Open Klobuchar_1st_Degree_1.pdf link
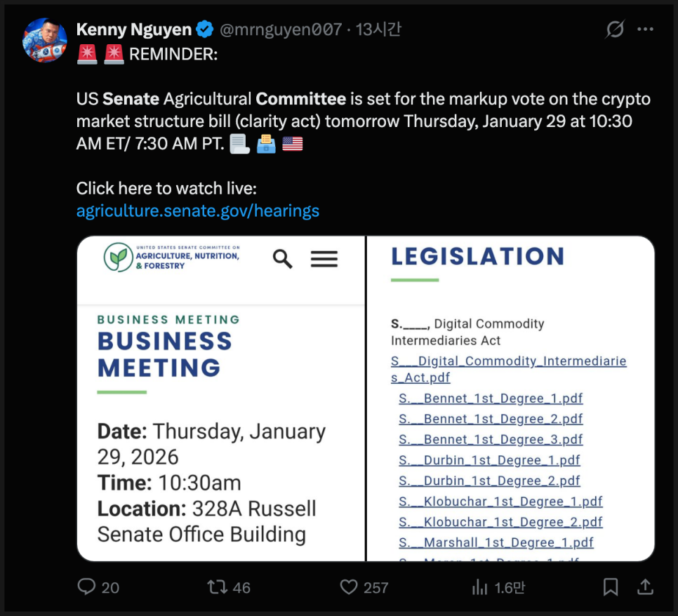 pyautogui.click(x=500, y=502)
